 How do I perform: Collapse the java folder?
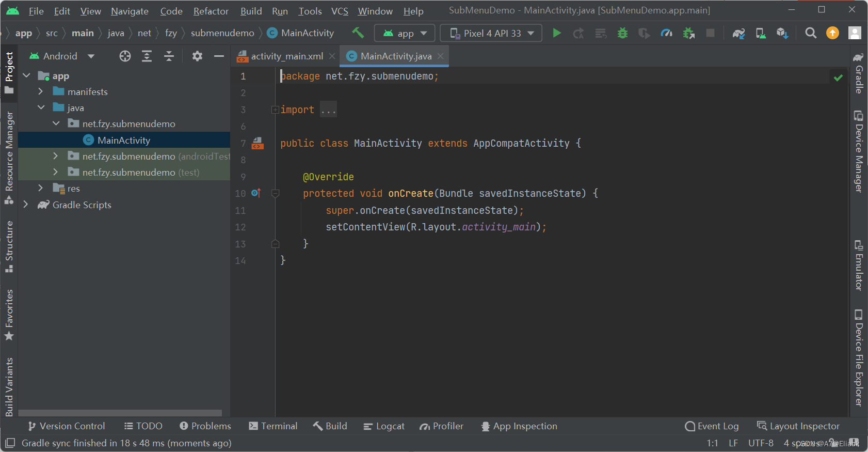click(x=41, y=107)
